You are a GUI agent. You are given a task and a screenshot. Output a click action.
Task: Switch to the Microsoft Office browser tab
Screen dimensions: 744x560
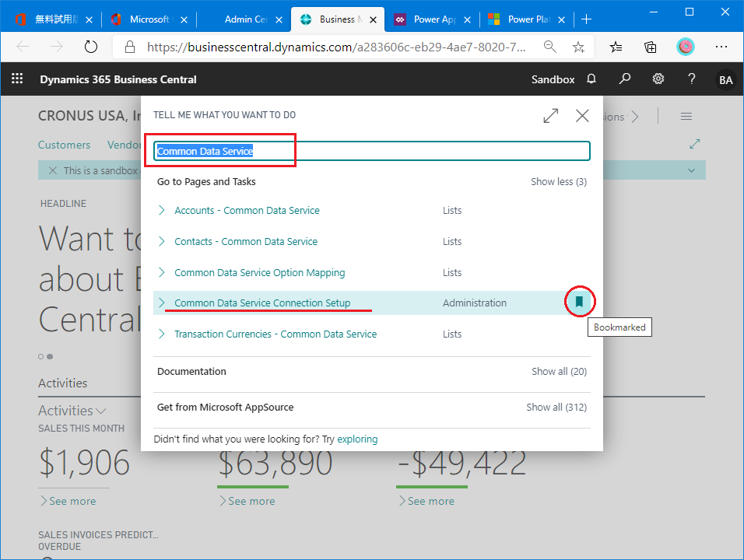point(150,19)
